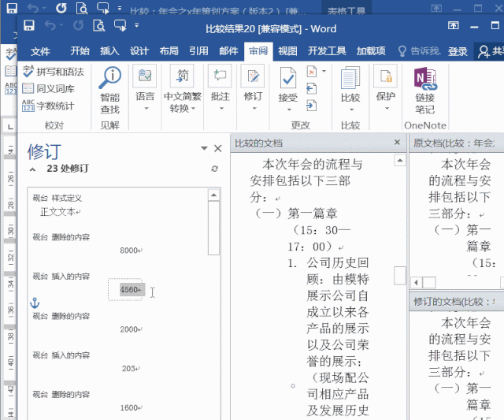Open 字数统计 word count
The width and height of the screenshot is (504, 420).
[49, 106]
